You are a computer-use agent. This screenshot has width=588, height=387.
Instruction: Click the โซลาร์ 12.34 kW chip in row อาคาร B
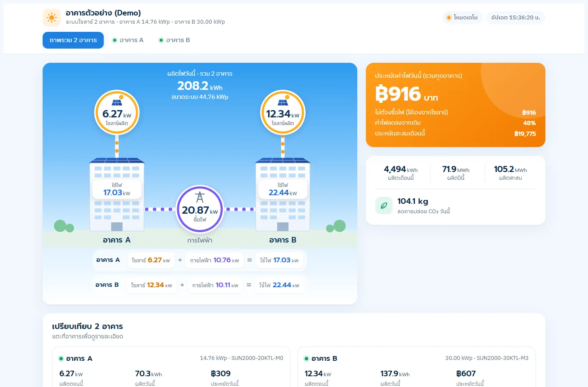(152, 285)
